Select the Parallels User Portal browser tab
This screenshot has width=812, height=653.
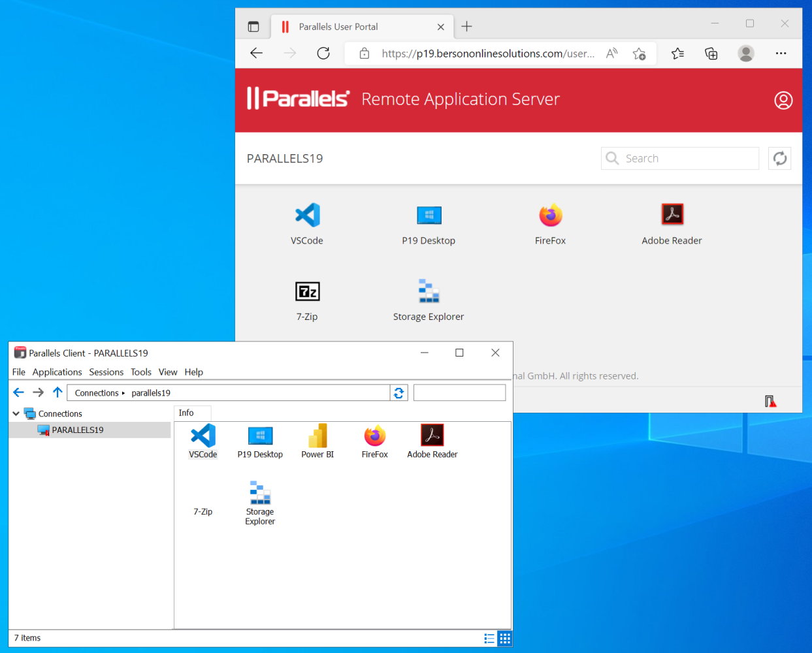click(361, 27)
